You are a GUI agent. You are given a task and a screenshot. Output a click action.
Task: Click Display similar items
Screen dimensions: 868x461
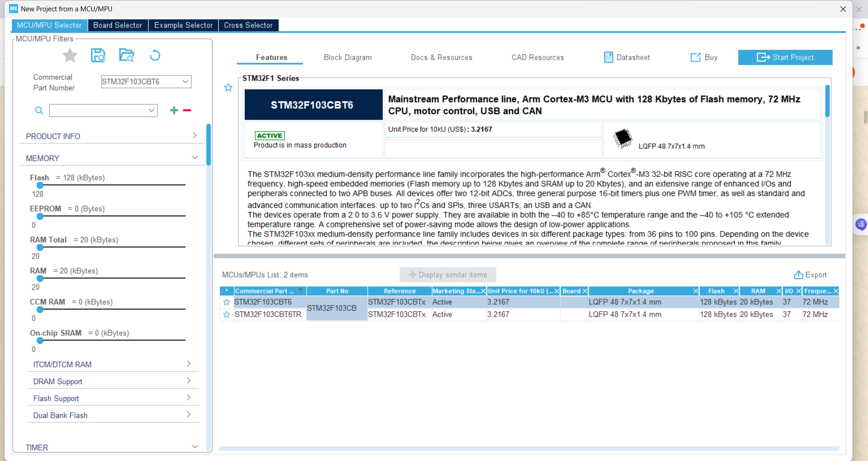448,275
